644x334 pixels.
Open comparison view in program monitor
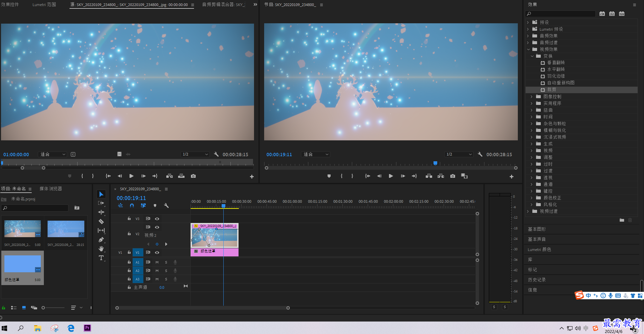point(465,176)
